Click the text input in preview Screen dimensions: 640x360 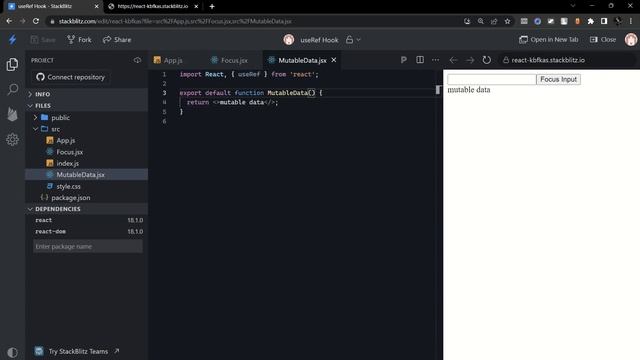[491, 79]
